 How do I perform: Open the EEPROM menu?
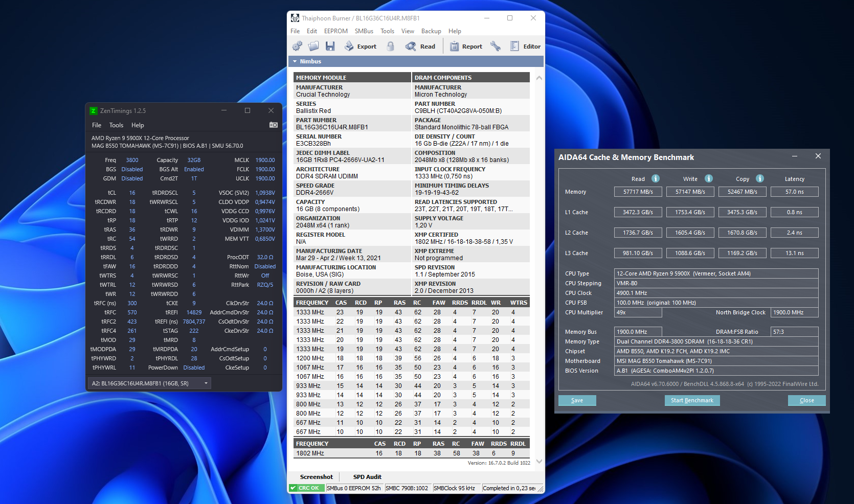[x=335, y=31]
